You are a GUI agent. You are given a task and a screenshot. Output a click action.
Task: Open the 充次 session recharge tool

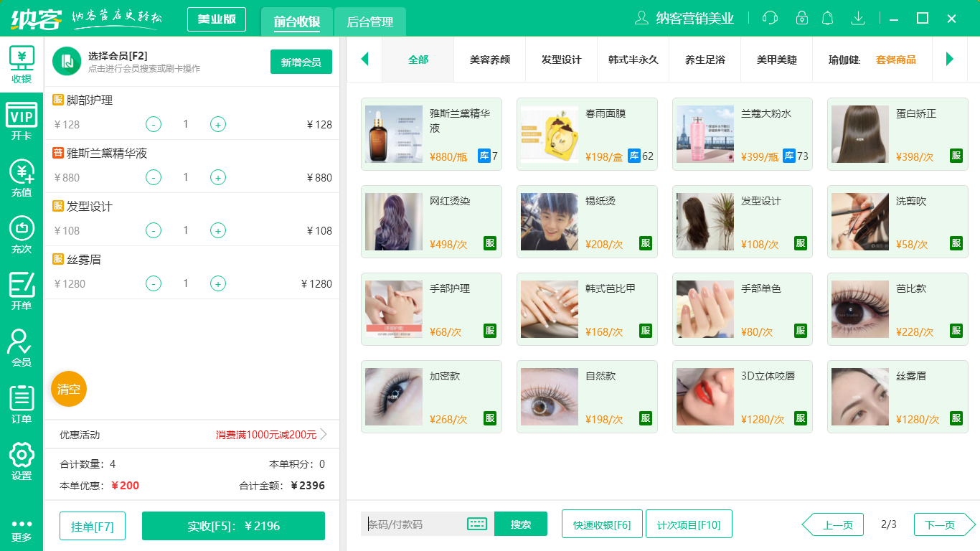pyautogui.click(x=22, y=233)
